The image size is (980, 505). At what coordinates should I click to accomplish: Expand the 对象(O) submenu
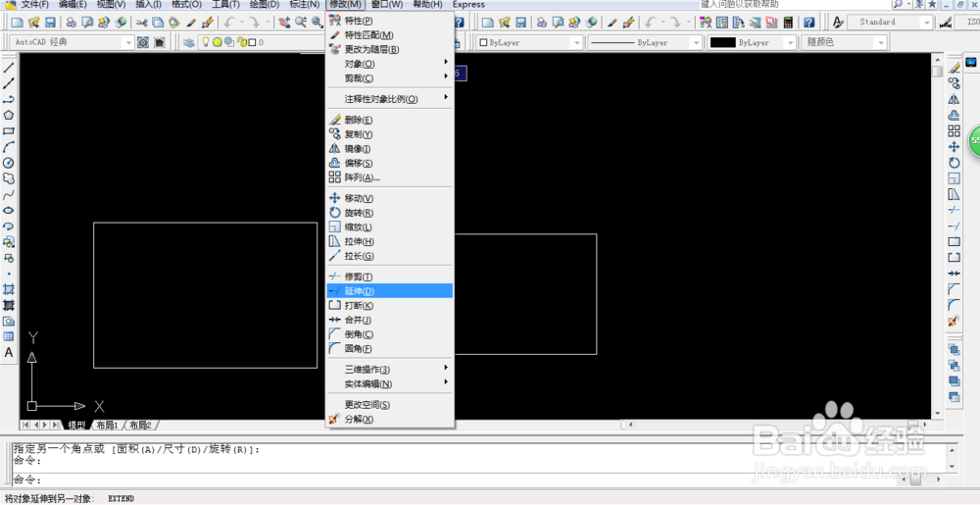[390, 64]
